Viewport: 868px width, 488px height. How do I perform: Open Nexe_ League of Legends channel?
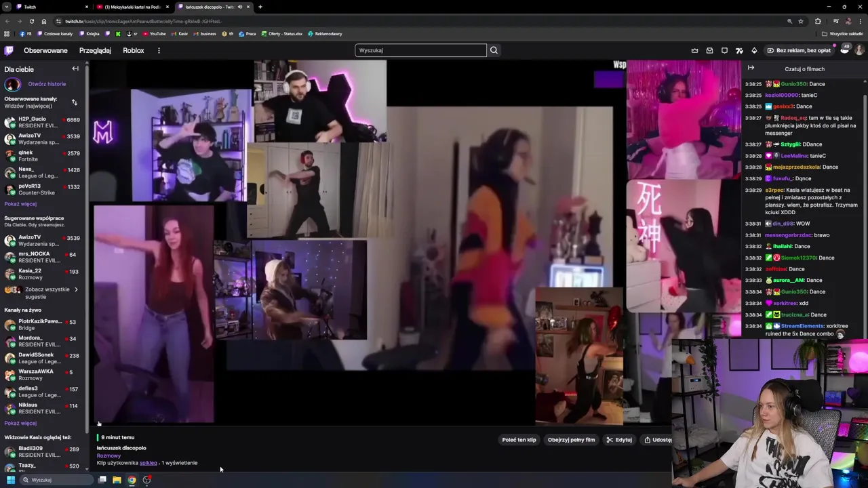42,172
